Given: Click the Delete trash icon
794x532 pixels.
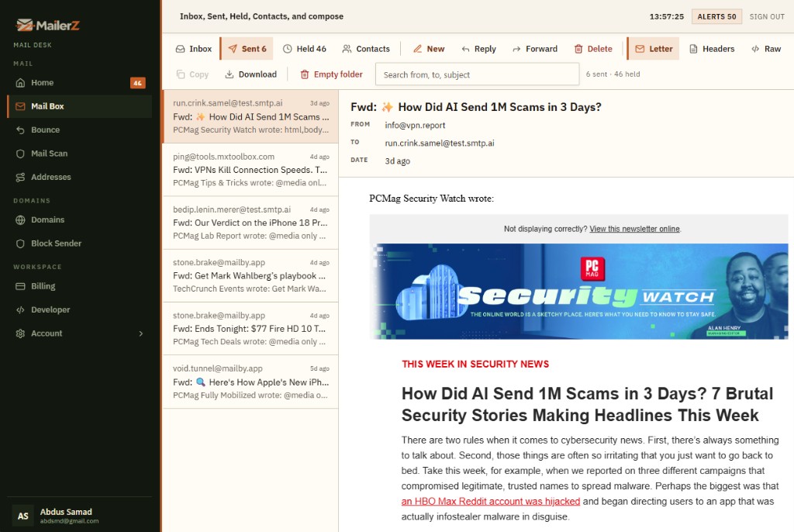Looking at the screenshot, I should pyautogui.click(x=578, y=49).
